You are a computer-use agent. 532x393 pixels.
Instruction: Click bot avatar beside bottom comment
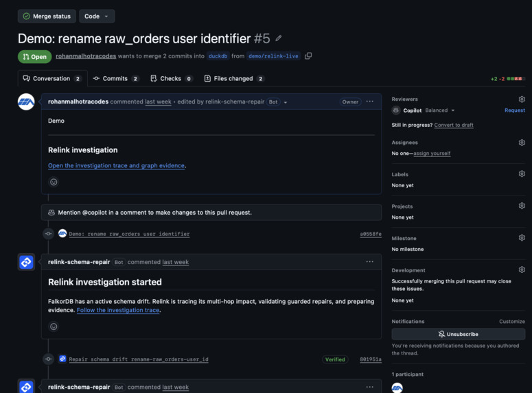[26, 386]
